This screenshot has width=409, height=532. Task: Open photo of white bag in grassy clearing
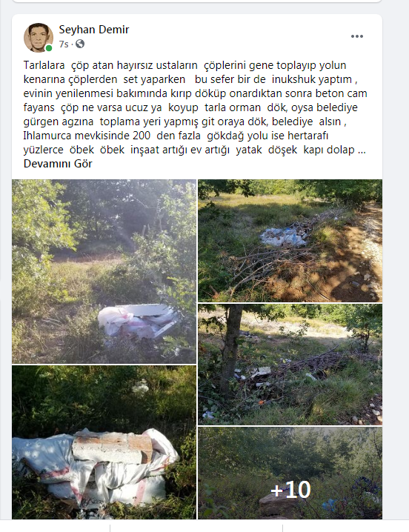pos(104,271)
